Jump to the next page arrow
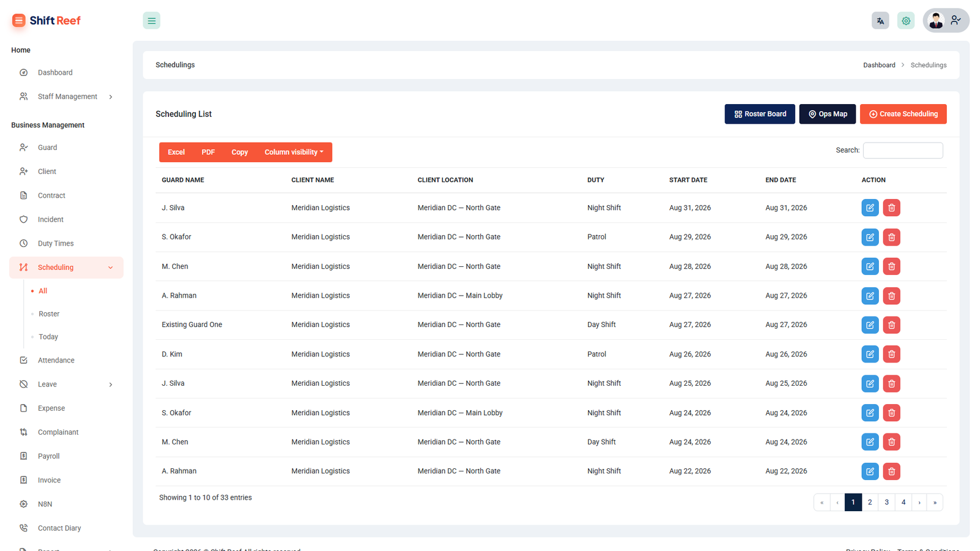This screenshot has width=980, height=551. pyautogui.click(x=919, y=502)
